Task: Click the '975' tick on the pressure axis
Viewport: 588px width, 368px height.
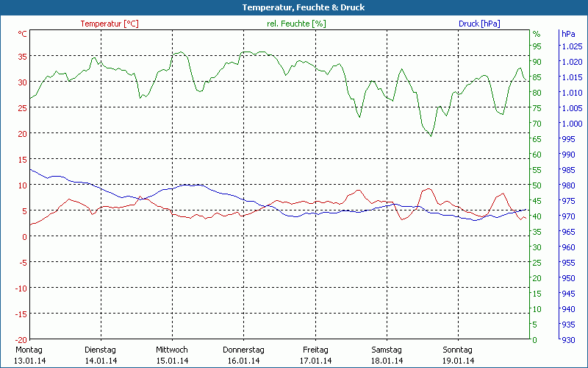Action: [x=568, y=201]
